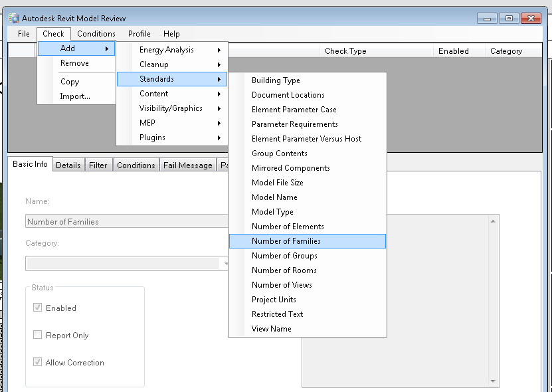The height and width of the screenshot is (392, 552).
Task: Select Add in the Check menu
Action: pyautogui.click(x=76, y=49)
